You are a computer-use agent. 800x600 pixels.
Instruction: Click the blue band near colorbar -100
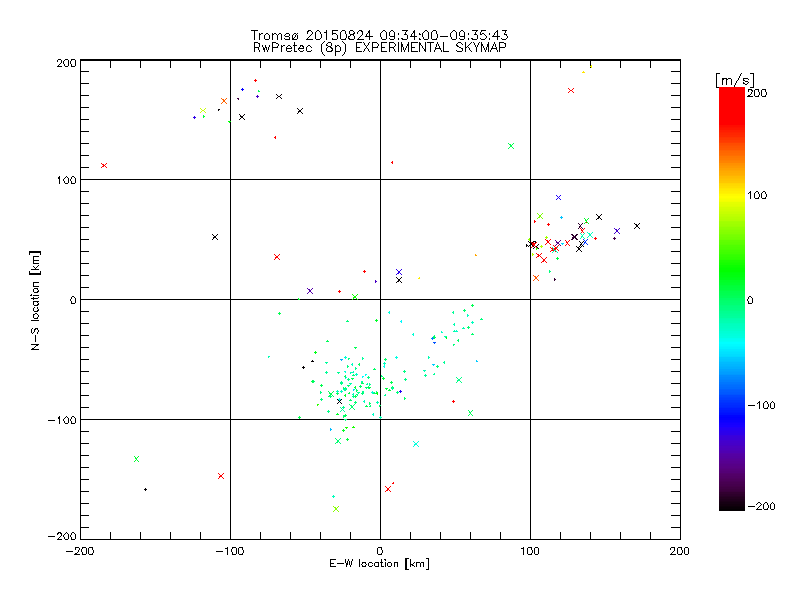732,413
